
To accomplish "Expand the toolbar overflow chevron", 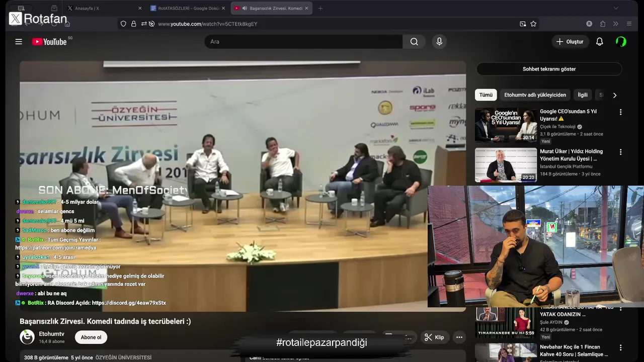I will 615,24.
